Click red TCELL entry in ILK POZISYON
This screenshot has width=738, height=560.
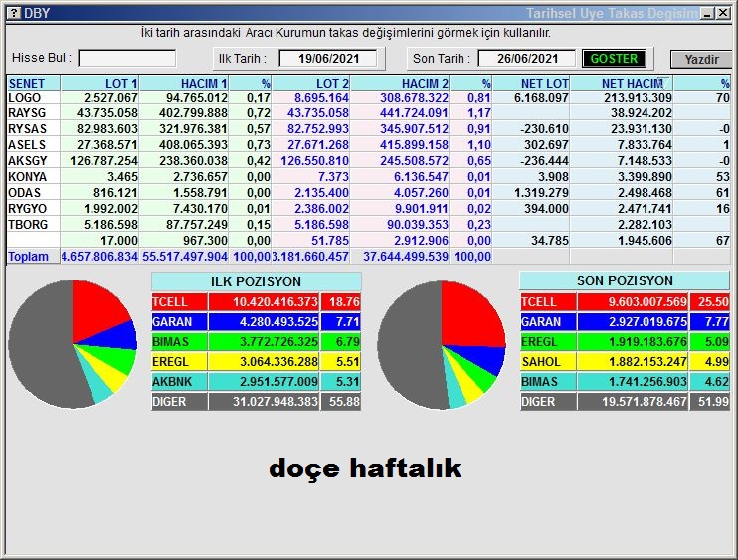click(x=256, y=302)
